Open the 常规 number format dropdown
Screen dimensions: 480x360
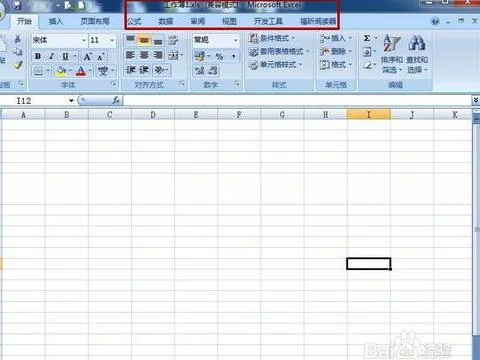pos(236,40)
